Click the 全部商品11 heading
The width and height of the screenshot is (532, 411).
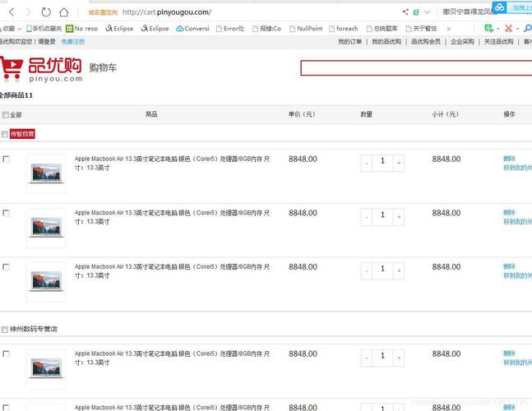point(16,95)
